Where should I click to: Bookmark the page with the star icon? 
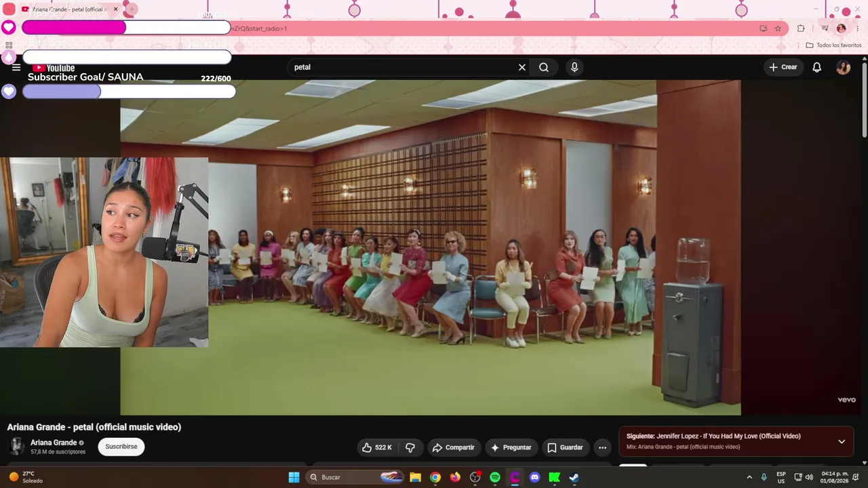(x=778, y=28)
